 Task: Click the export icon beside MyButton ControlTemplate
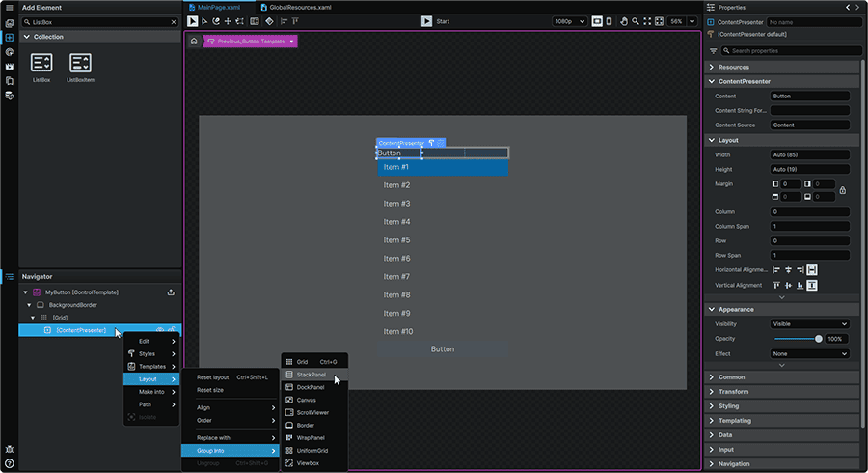(171, 292)
